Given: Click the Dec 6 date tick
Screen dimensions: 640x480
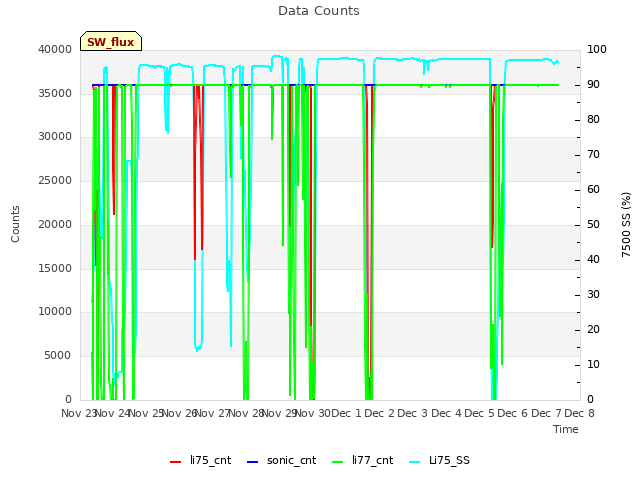Looking at the screenshot, I should (513, 413).
